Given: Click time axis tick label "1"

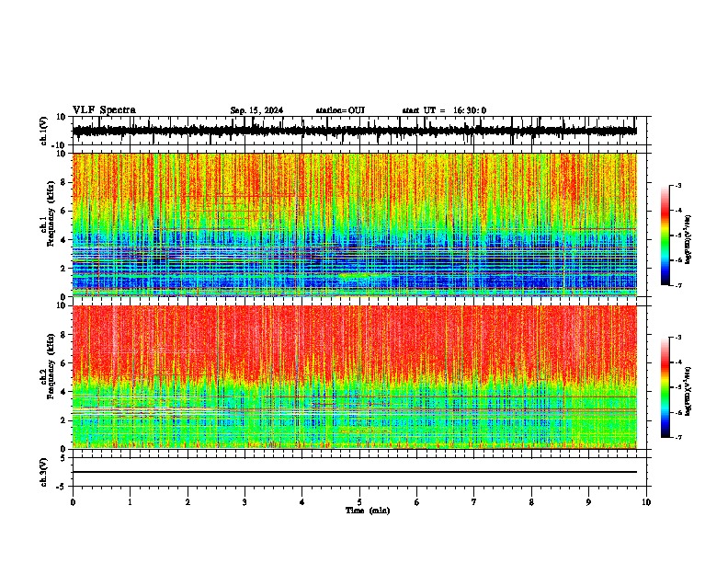Looking at the screenshot, I should click(x=130, y=502).
